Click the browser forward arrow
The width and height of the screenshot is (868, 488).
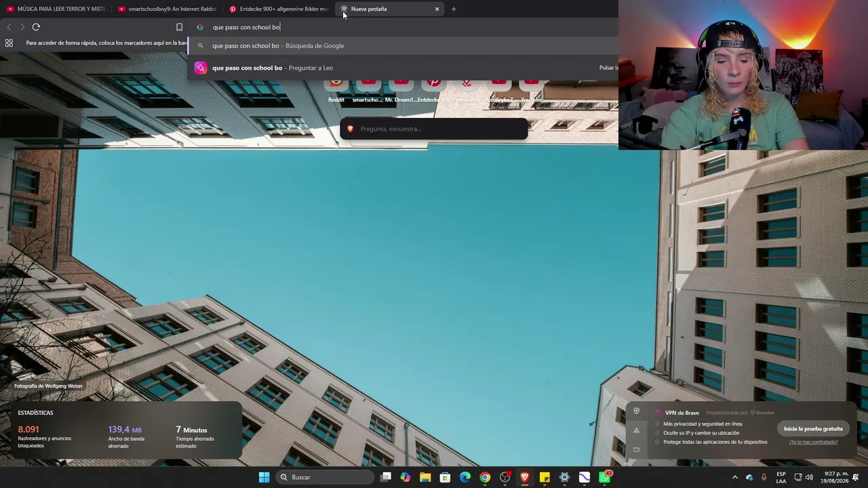22,27
